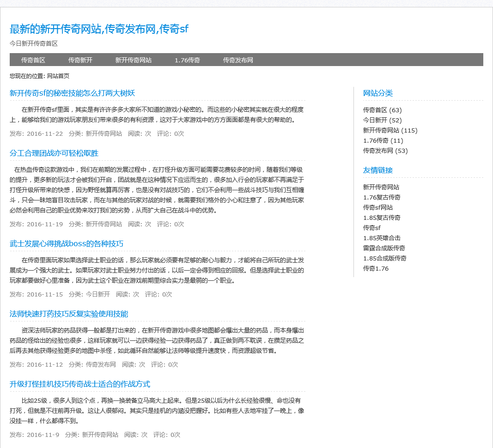Screen dimensions: 493x448
Task: Click the 友情链接 sidebar heading
Action: click(x=378, y=170)
